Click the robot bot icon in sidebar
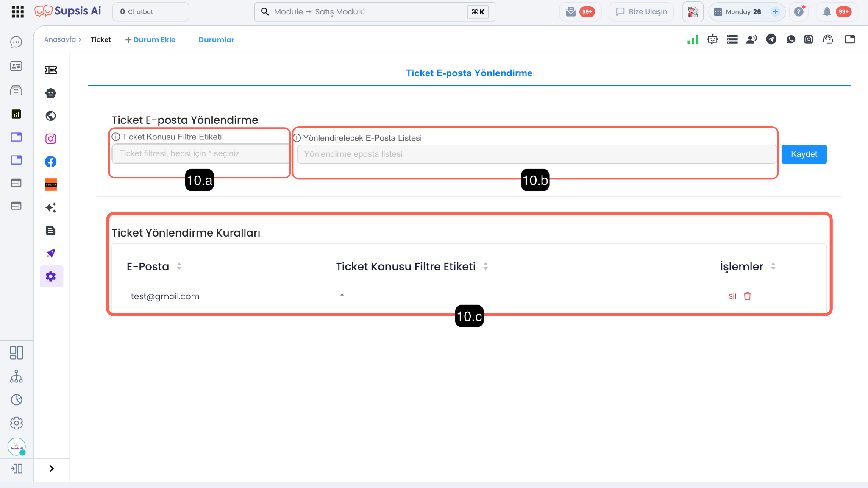 (x=50, y=93)
